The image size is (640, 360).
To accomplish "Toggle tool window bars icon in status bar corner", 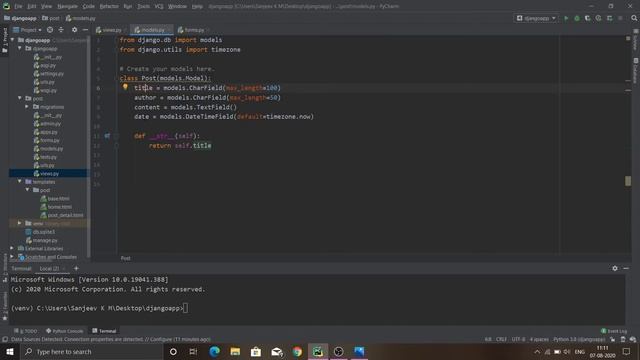I will click(x=4, y=340).
